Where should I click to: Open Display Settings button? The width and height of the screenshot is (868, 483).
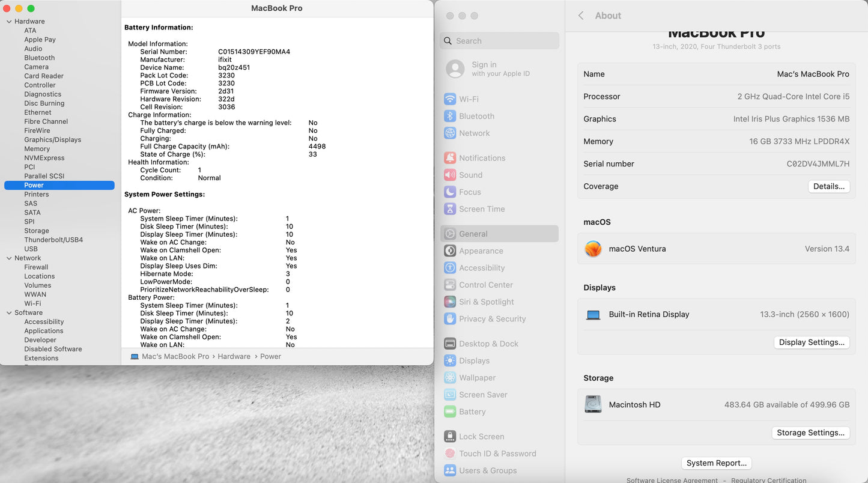pos(811,342)
